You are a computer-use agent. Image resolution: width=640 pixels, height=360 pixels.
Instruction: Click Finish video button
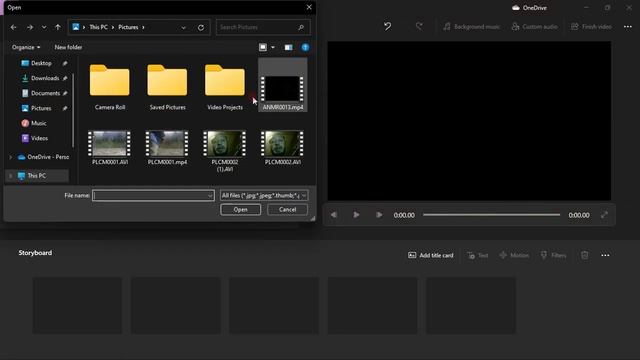(x=591, y=27)
